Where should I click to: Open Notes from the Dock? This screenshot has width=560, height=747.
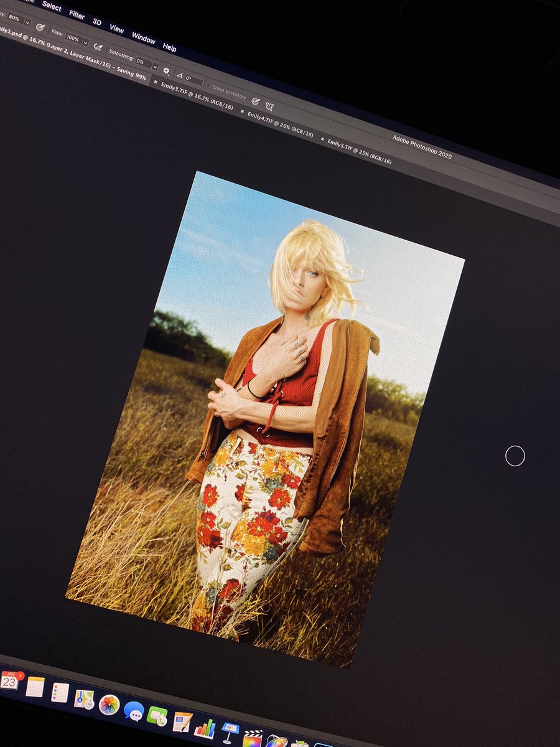[x=35, y=687]
